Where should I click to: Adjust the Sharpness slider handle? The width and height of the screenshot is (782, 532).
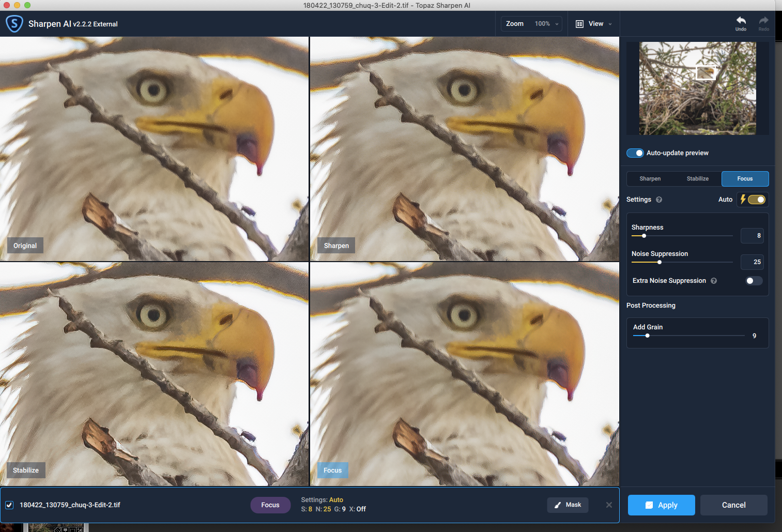point(644,236)
